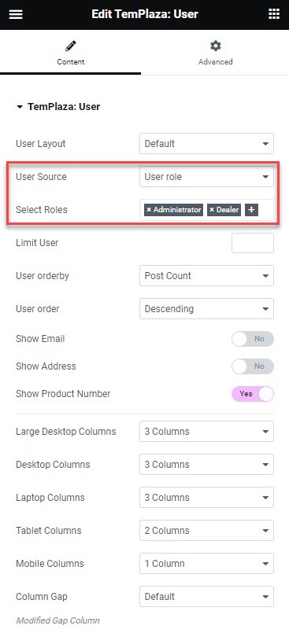Screen dimensions: 289x644
Task: Click inside the Select Roles field
Action: coord(265,210)
